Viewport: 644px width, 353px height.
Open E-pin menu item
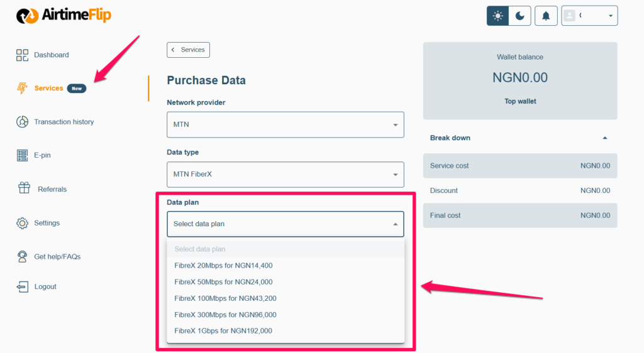pos(42,155)
